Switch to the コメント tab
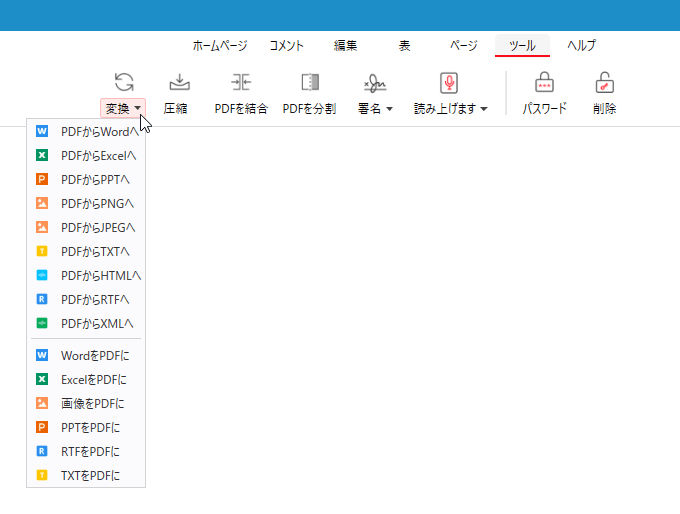 [287, 46]
